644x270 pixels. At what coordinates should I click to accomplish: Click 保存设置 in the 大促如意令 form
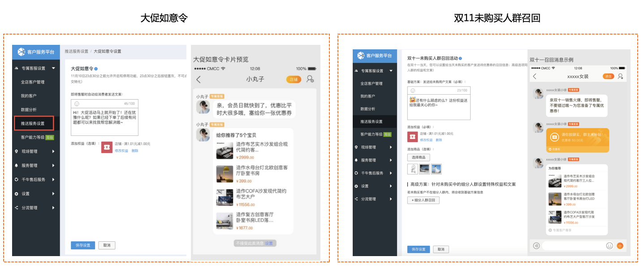(x=83, y=245)
